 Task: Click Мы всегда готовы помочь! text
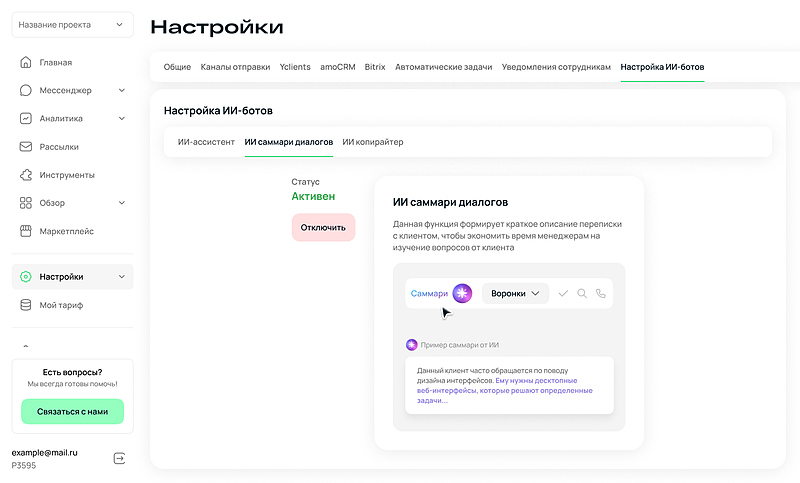(x=72, y=384)
